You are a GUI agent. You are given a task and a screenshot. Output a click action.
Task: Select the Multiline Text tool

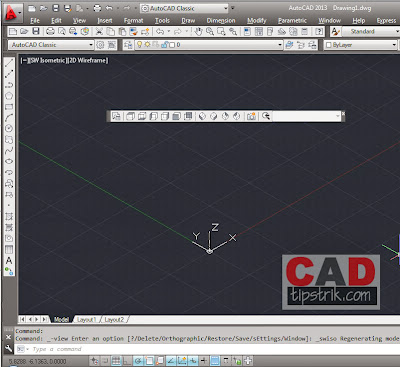tap(9, 260)
